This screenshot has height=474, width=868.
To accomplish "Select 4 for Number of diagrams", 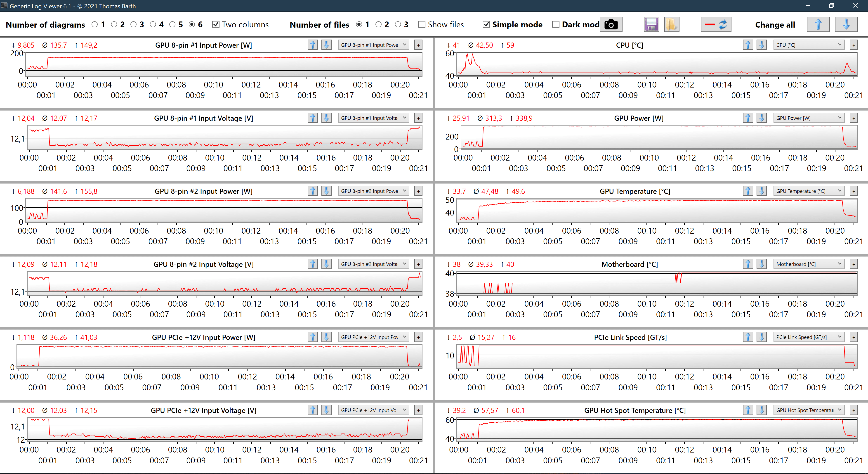I will (x=153, y=25).
